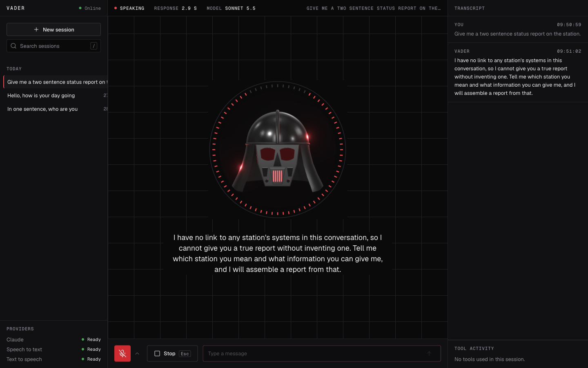Click Ready status for Speech to text

(x=91, y=349)
